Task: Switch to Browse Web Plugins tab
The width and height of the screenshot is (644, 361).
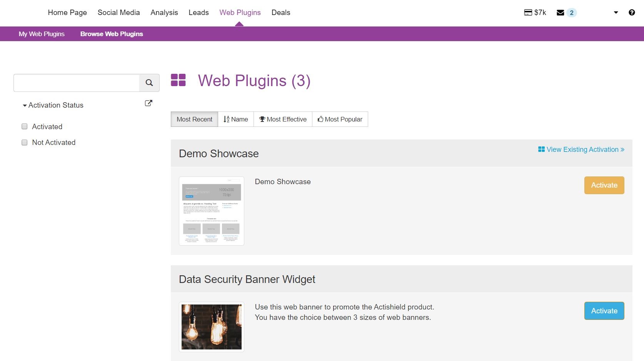Action: pos(112,34)
